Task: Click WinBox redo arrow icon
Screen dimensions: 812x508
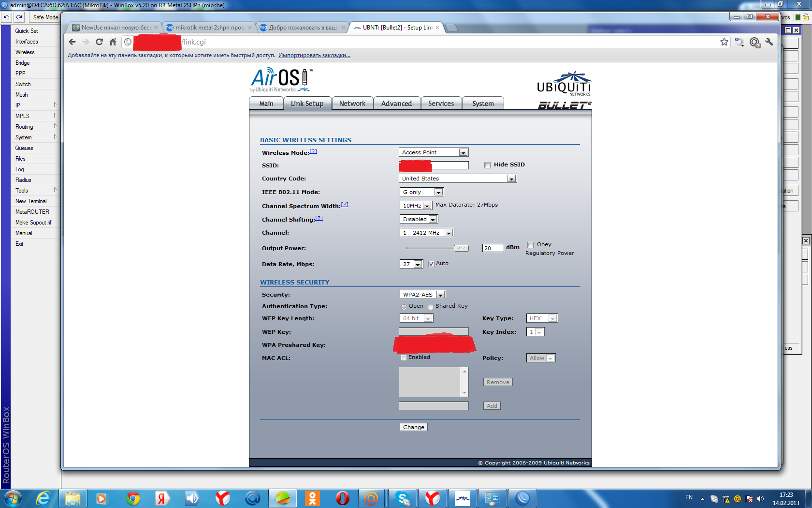Action: point(19,17)
